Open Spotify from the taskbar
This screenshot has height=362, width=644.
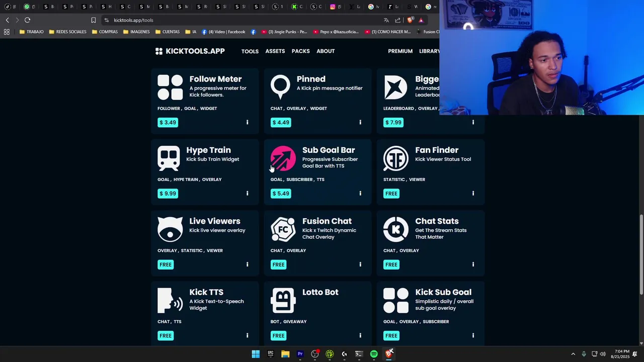(x=374, y=354)
